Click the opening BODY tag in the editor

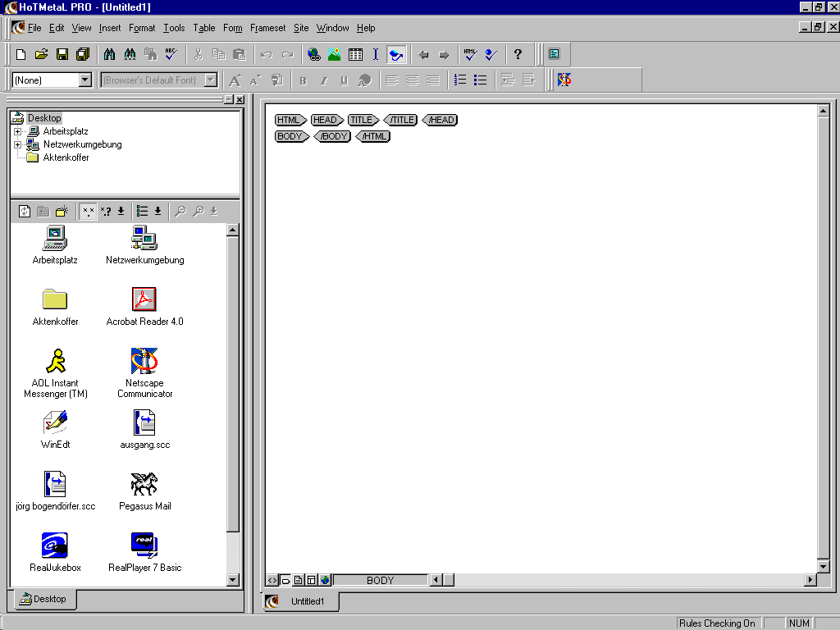(292, 137)
